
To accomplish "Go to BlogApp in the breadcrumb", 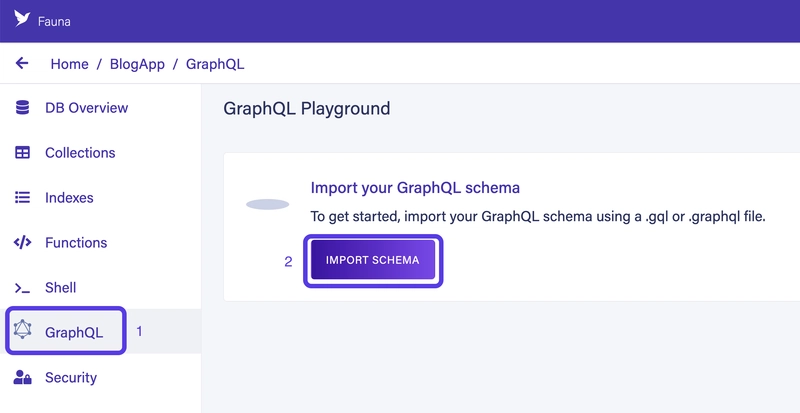I will pyautogui.click(x=137, y=64).
